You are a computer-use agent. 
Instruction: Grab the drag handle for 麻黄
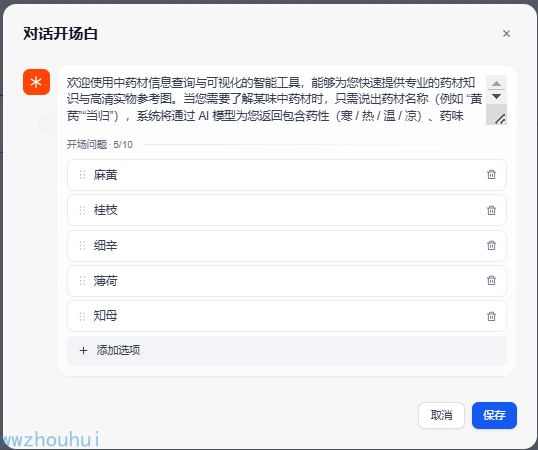tap(82, 175)
